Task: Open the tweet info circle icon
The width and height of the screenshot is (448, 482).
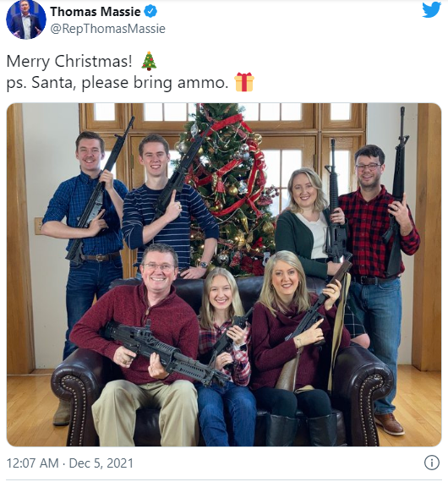Action: point(432,463)
